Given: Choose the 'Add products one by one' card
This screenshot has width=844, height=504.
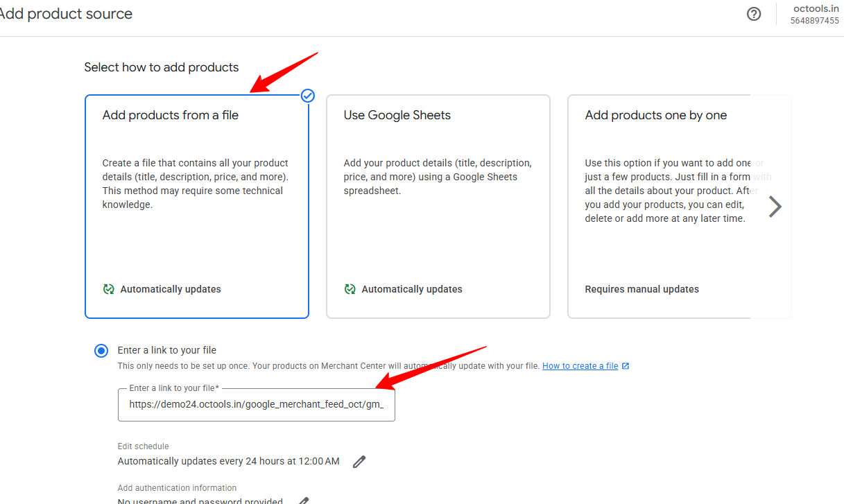Looking at the screenshot, I should [x=666, y=207].
